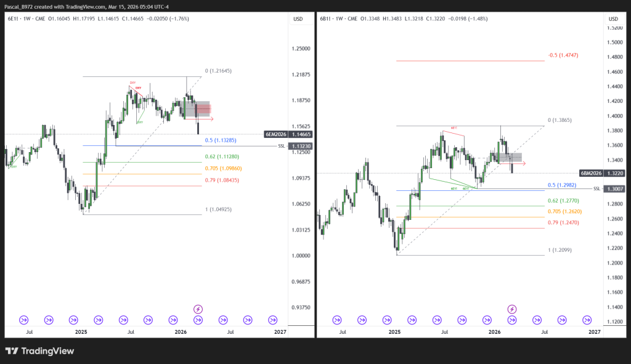Open the leftmost event marker on the left chart
This screenshot has height=364, width=631.
pos(24,320)
